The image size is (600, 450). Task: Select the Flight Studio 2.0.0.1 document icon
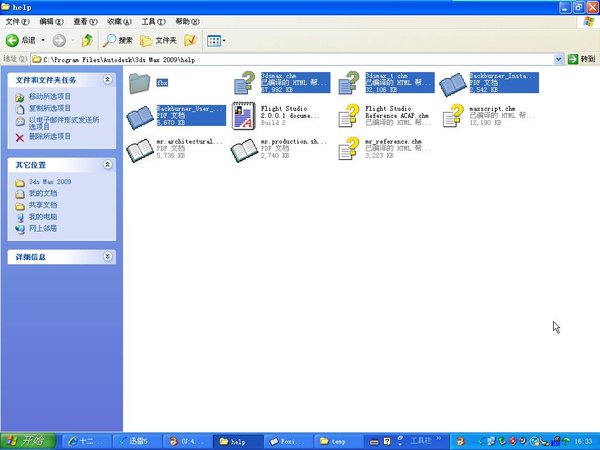click(x=244, y=116)
